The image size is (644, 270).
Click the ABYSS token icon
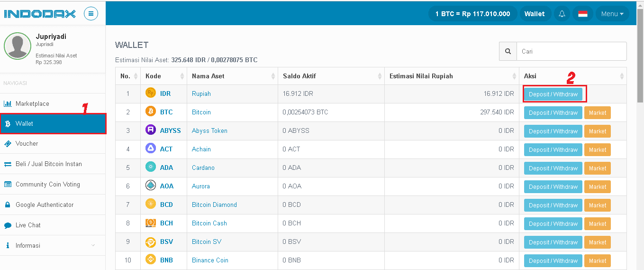coord(151,130)
